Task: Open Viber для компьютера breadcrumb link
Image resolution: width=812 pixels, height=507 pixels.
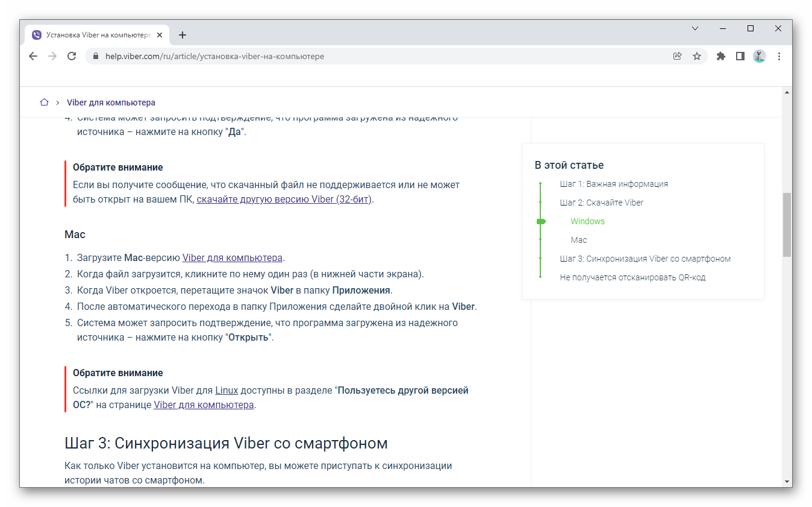Action: (x=111, y=102)
